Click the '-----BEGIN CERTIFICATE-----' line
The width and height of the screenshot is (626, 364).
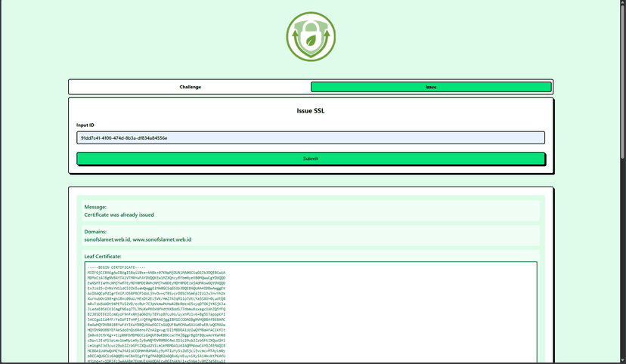pos(116,267)
